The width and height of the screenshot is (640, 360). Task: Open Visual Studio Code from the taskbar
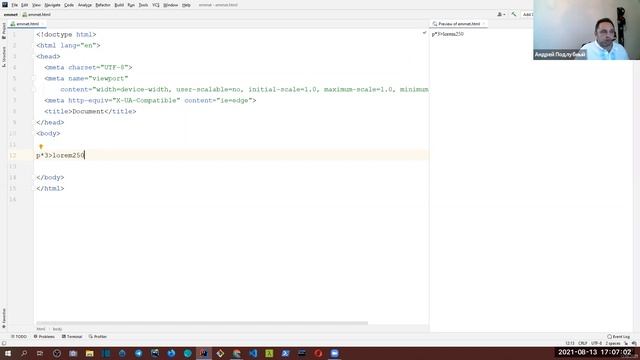(x=253, y=353)
